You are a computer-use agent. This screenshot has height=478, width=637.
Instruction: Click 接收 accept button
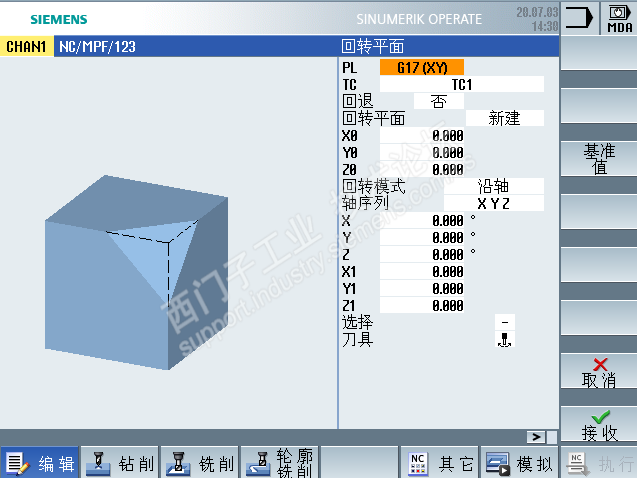(599, 424)
